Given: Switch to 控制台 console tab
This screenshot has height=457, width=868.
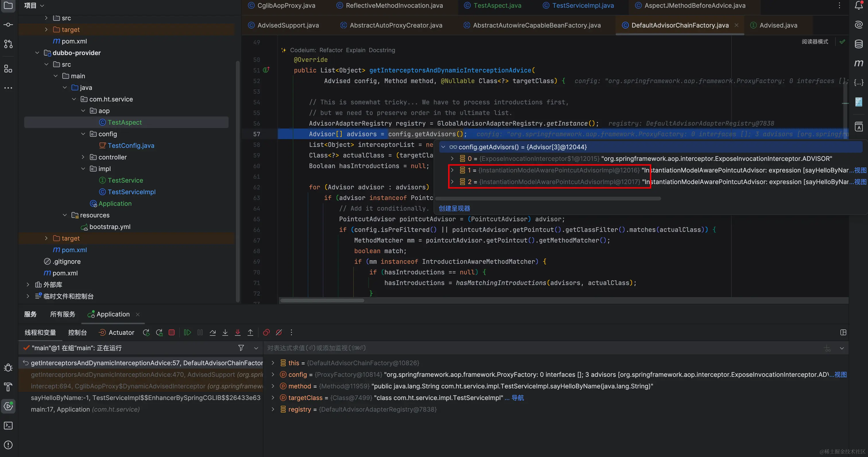Looking at the screenshot, I should point(77,332).
